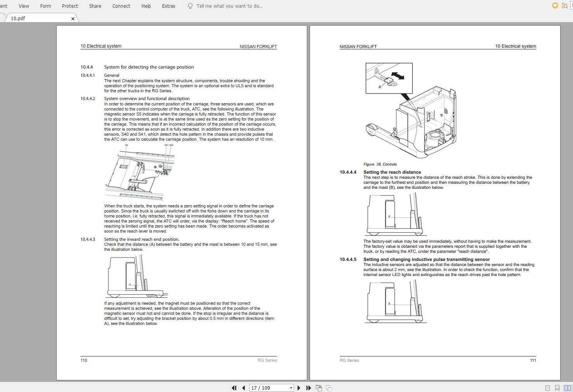Screen dimensions: 573x392
Task: Open the Protect menu
Action: tap(70, 6)
